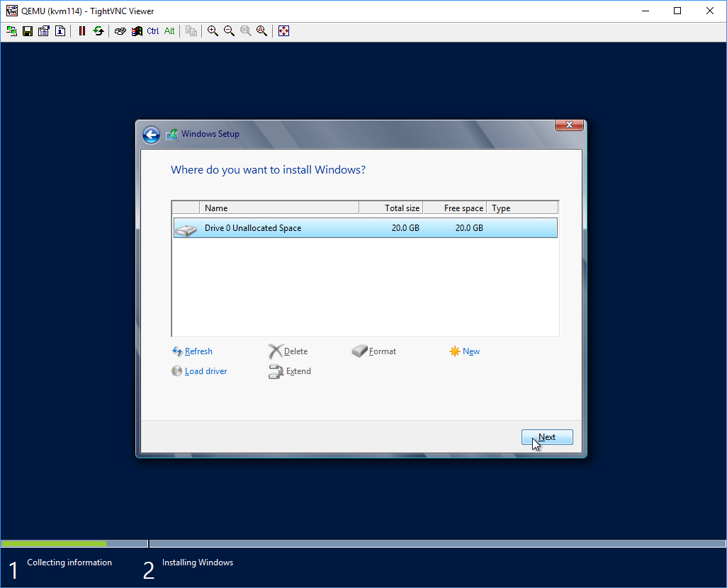Click the Load driver link
This screenshot has width=727, height=588.
point(206,371)
